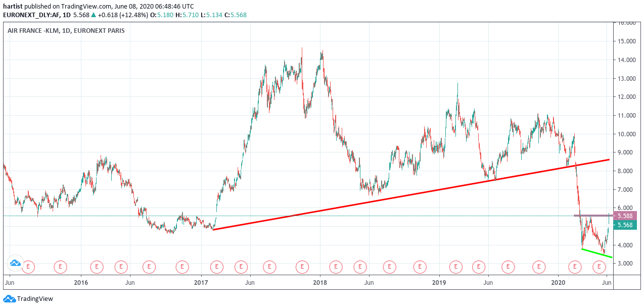The height and width of the screenshot is (308, 644).
Task: Click the 8.000 price axis label
Action: tap(626, 171)
